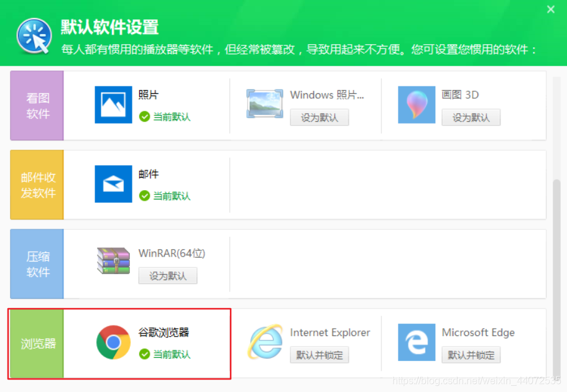Click the Microsoft Edge icon
Viewport: 567px width, 392px height.
tap(417, 342)
